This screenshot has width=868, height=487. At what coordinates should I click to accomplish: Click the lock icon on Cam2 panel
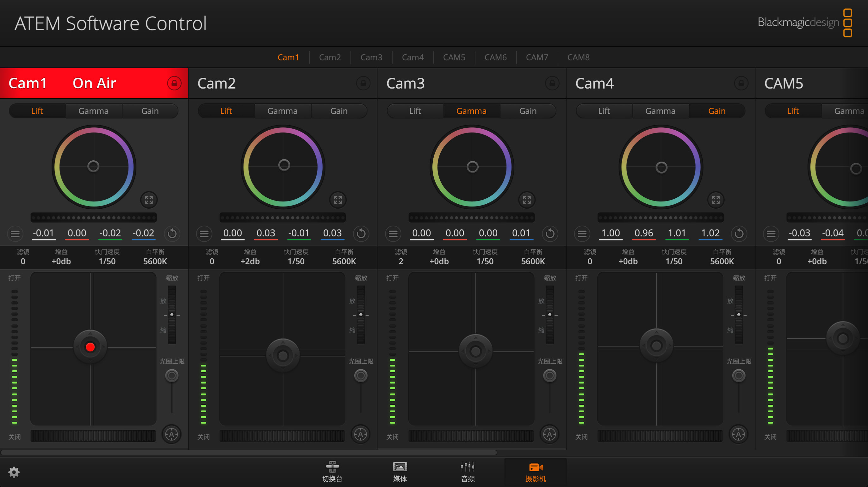(363, 83)
